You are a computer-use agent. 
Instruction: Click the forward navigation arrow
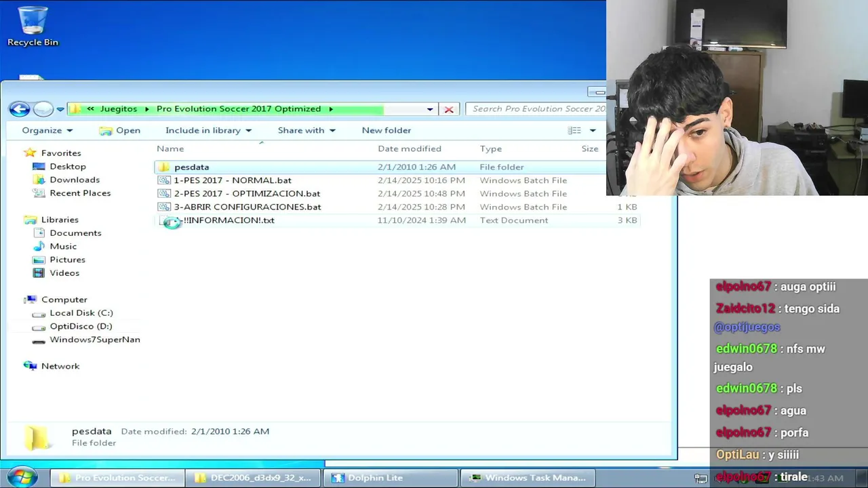pyautogui.click(x=43, y=109)
